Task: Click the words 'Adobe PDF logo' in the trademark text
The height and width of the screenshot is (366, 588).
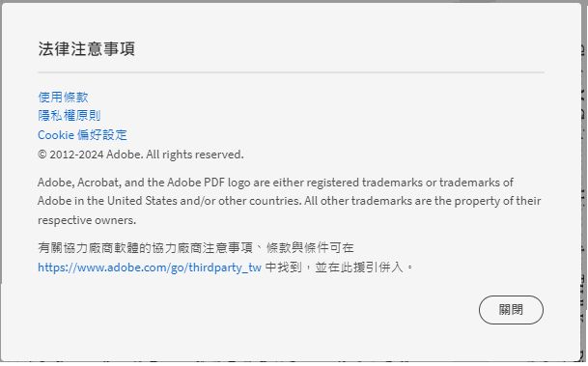Action: [x=209, y=183]
